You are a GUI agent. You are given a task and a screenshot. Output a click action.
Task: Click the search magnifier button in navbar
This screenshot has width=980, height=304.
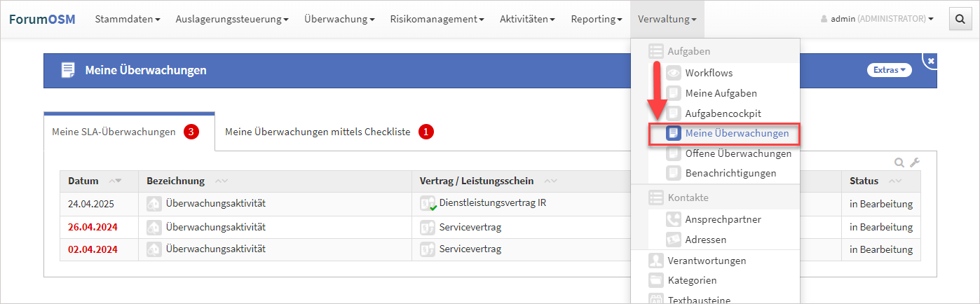click(959, 19)
